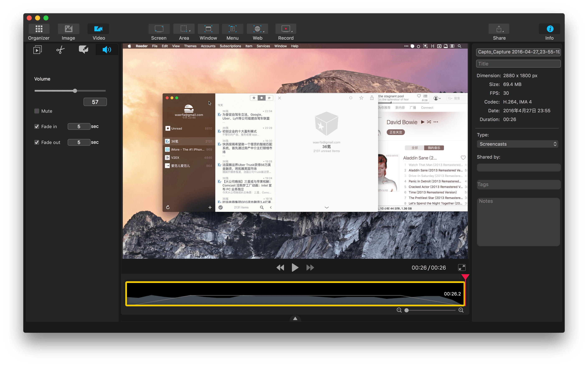Screen dimensions: 588x366
Task: Select the V2EX feed in Reeder
Action: tap(189, 158)
